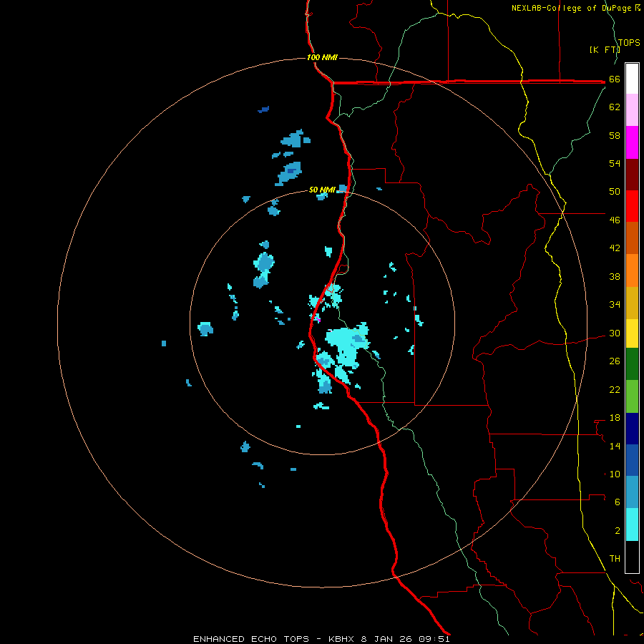Click the light green 26 kft legend swatch
644x644 pixels.
click(x=632, y=396)
